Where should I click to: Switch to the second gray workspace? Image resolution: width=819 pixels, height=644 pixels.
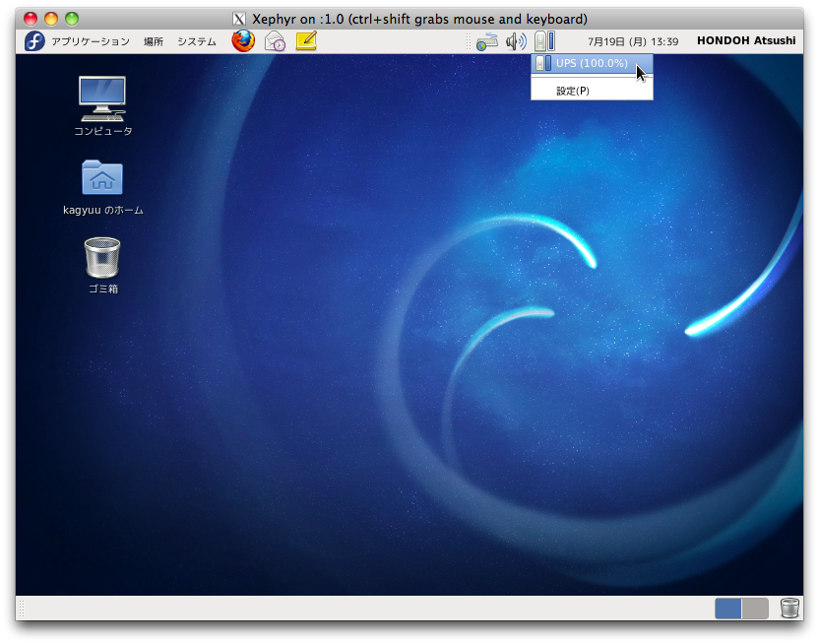pos(755,609)
